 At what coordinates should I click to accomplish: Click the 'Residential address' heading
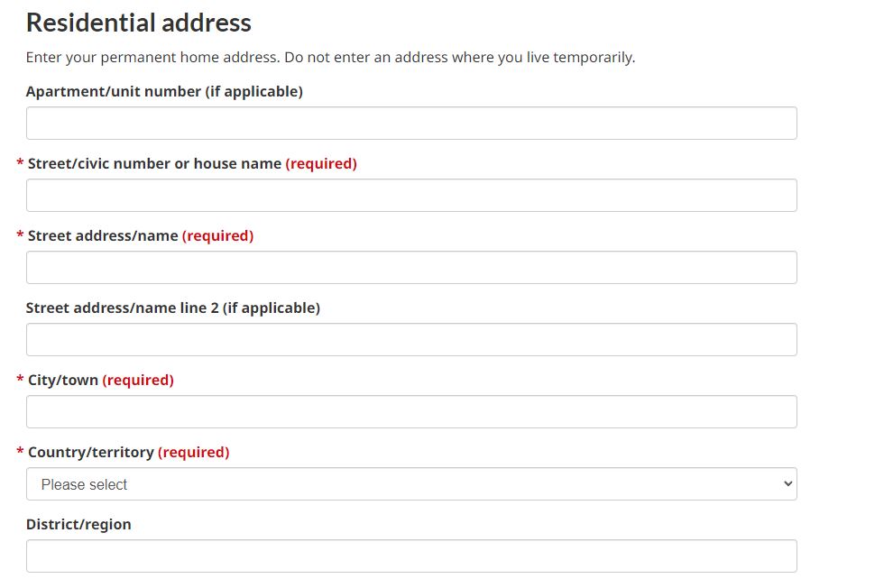pos(139,23)
